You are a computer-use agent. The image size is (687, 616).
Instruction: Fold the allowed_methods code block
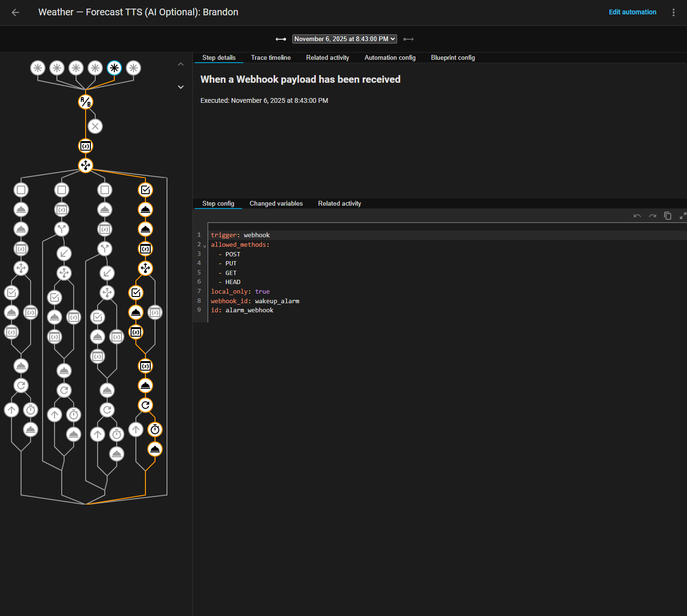coord(205,245)
